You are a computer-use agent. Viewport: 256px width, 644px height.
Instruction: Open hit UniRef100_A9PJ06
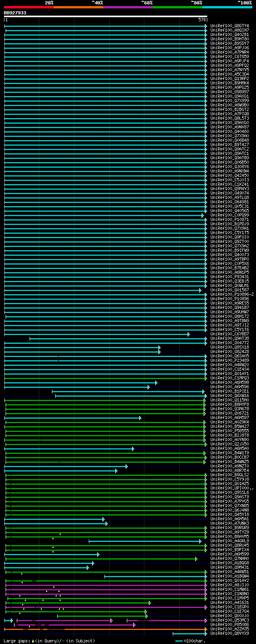[230, 48]
